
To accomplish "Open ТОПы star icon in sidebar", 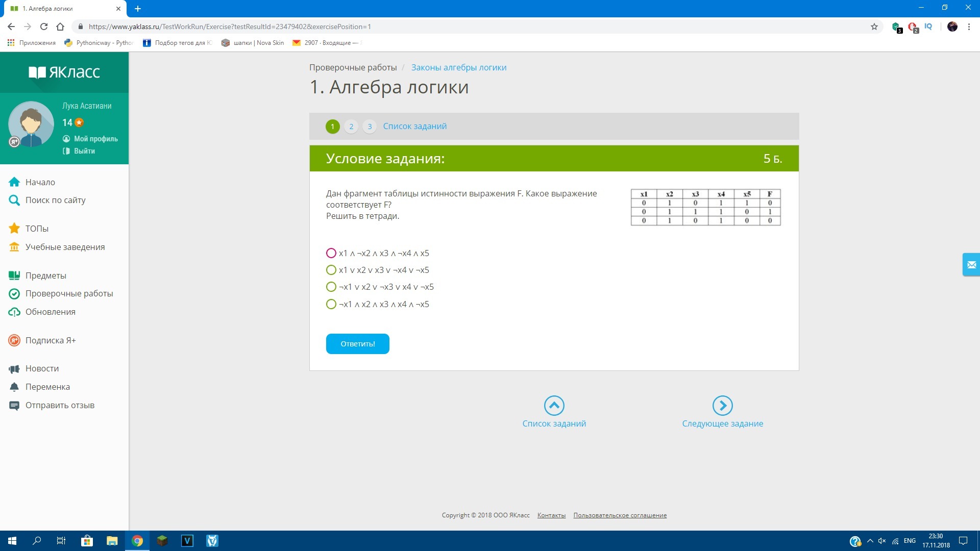I will click(14, 229).
